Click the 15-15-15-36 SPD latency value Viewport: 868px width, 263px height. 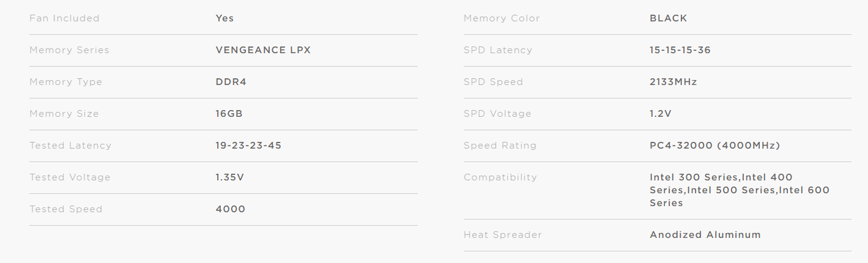[680, 50]
